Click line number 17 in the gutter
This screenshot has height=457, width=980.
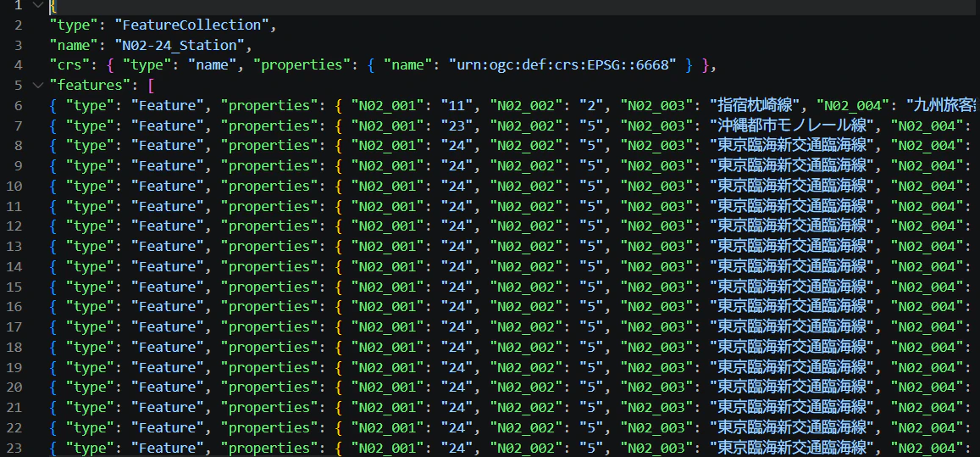[14, 326]
